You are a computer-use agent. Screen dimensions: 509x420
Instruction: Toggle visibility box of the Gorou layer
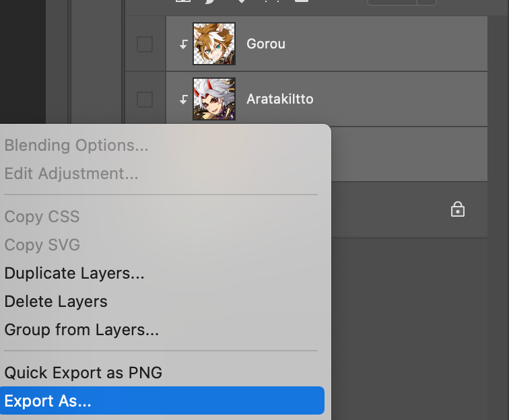pos(145,44)
